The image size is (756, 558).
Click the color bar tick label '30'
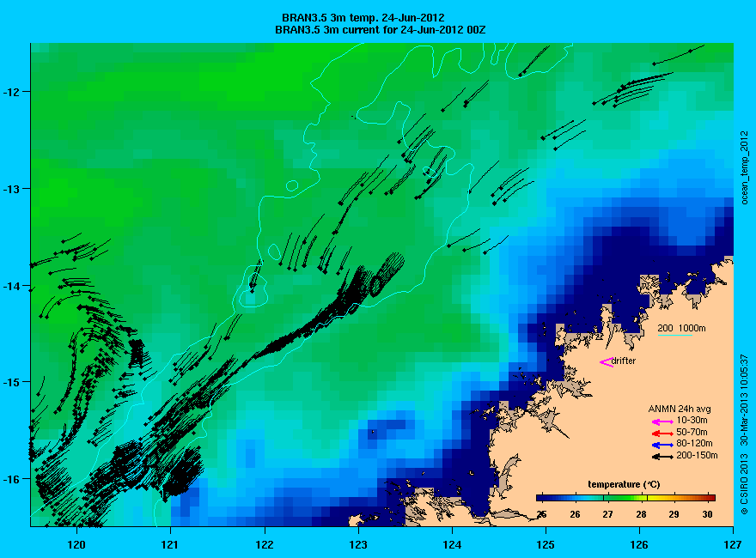coord(707,514)
